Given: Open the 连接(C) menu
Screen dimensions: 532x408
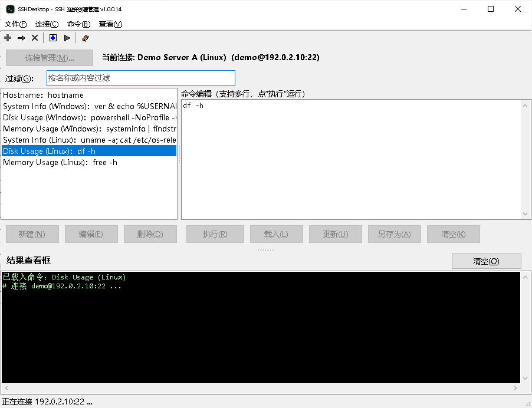Looking at the screenshot, I should [x=47, y=24].
